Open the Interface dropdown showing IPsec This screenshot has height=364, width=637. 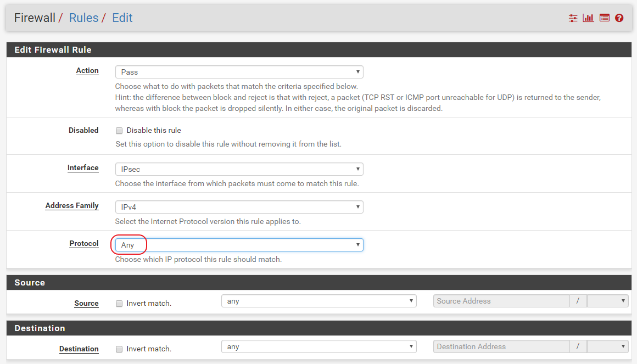[x=239, y=169]
